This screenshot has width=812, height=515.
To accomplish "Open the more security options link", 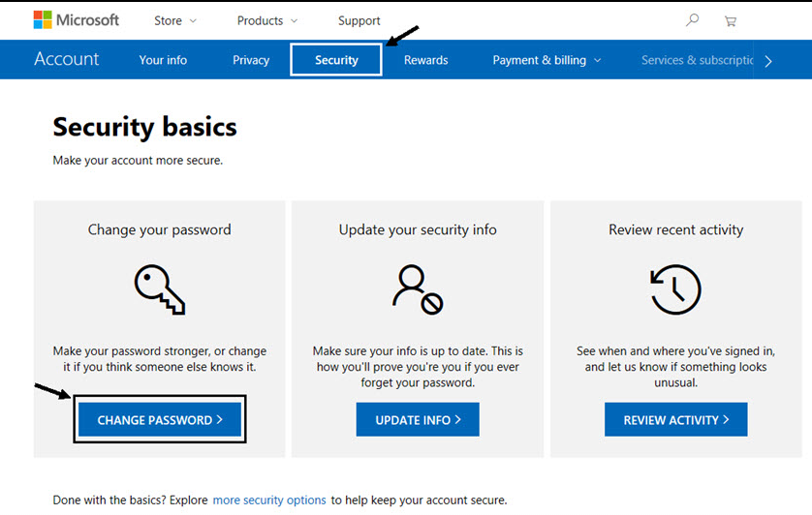I will coord(269,500).
